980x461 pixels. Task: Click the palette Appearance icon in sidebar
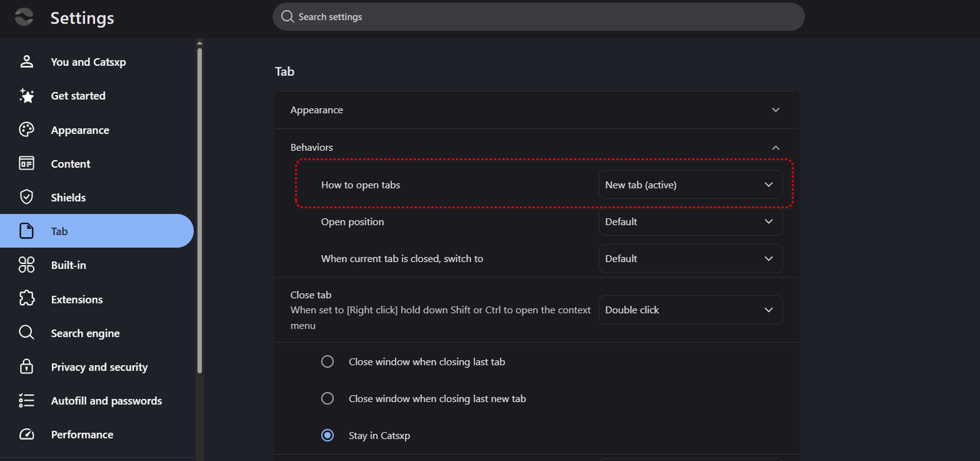[x=27, y=129]
